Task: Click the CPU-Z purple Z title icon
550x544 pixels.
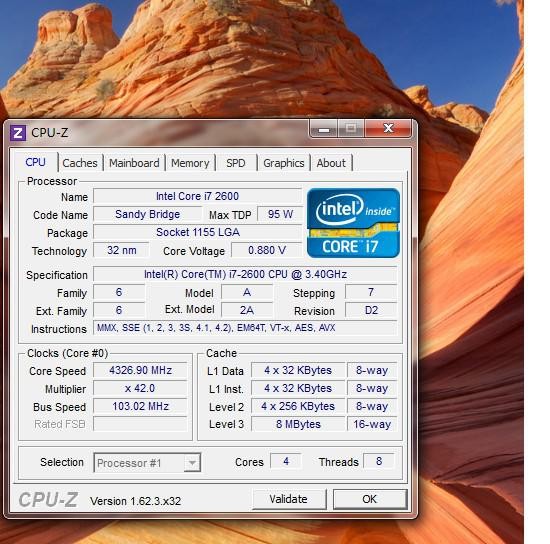Action: [18, 133]
